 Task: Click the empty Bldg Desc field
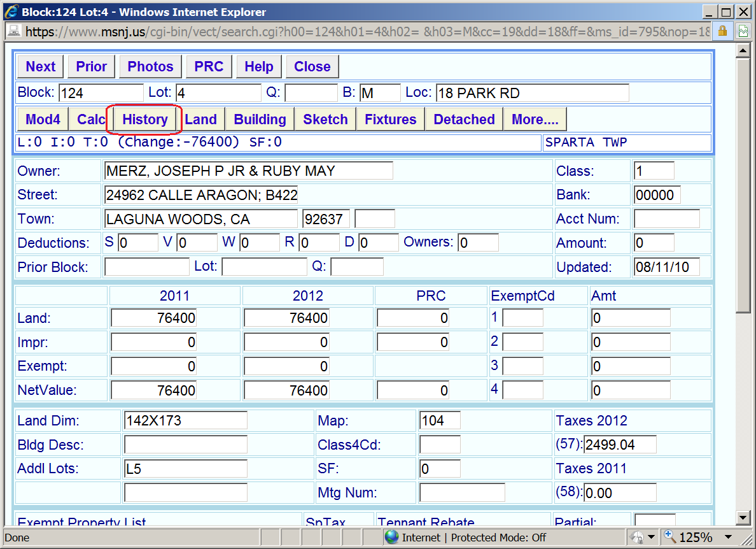[x=186, y=445]
